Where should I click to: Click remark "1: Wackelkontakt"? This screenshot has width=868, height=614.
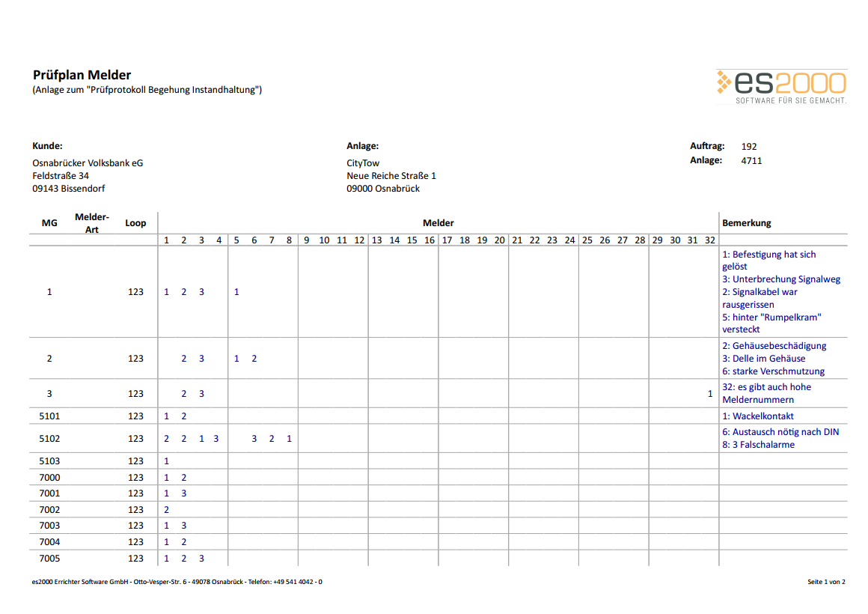pyautogui.click(x=758, y=416)
